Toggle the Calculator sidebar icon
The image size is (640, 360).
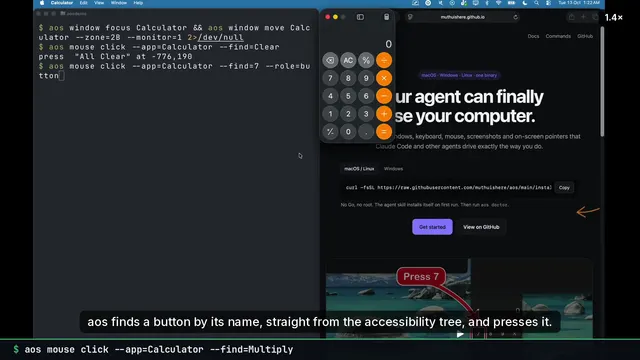(360, 17)
